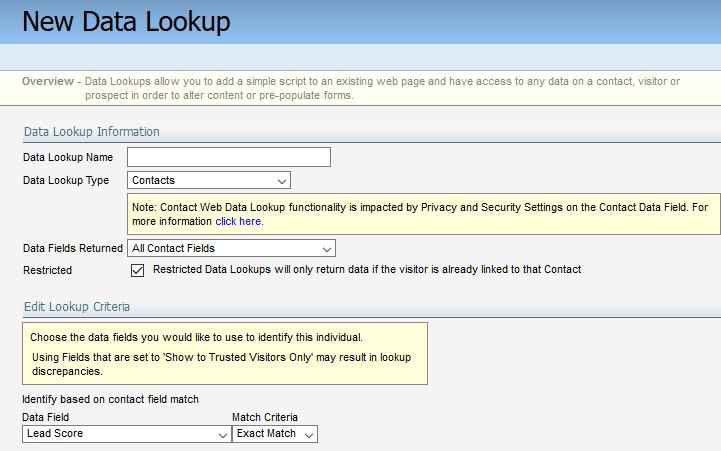Uncheck the Restricted checkbox
Image resolution: width=721 pixels, height=451 pixels.
click(137, 270)
